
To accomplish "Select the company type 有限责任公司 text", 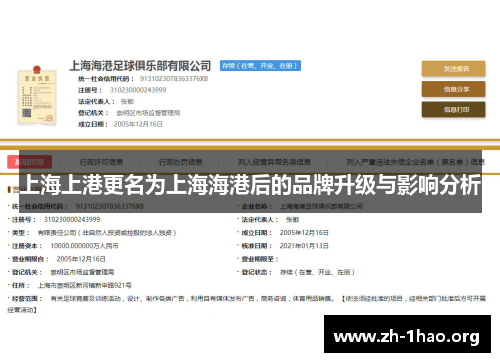I will pyautogui.click(x=107, y=233).
